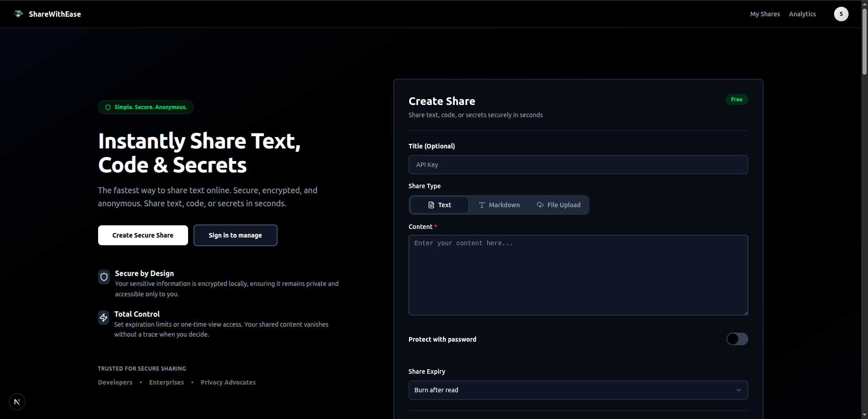Go to Analytics in the navbar
The width and height of the screenshot is (868, 419).
pos(802,14)
